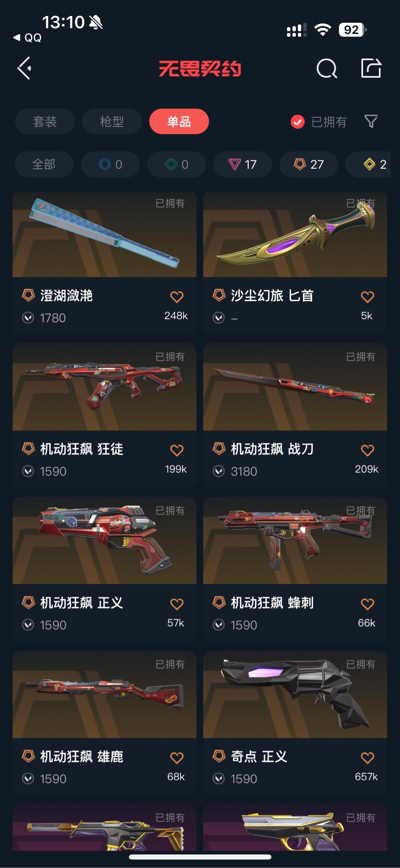The width and height of the screenshot is (400, 868).
Task: Tap heart icon on 奇点 正义
Action: (x=367, y=758)
